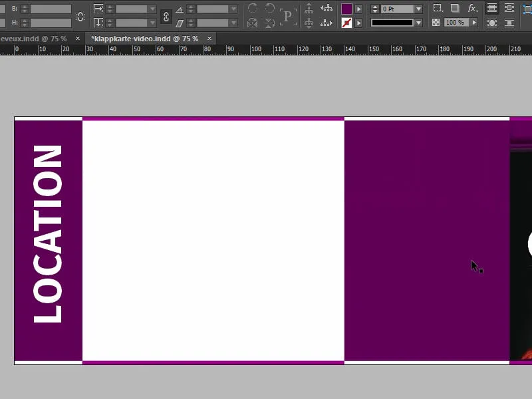Expand fill color arrow menu
This screenshot has height=399, width=532.
[358, 9]
